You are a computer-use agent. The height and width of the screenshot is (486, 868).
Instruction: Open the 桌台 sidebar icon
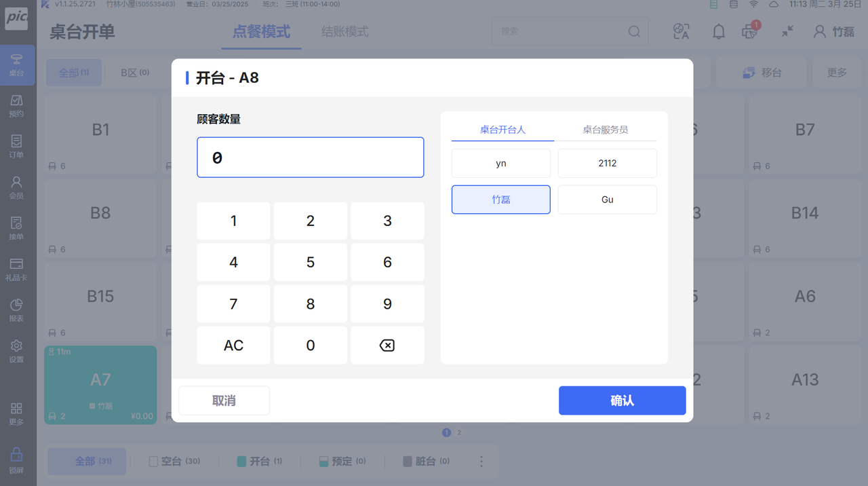tap(16, 65)
